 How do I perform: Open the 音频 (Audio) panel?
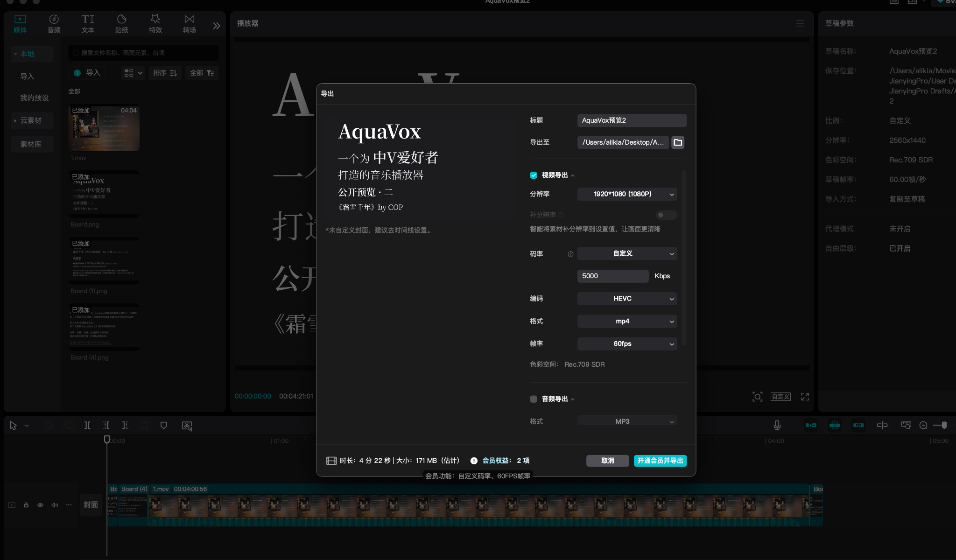click(54, 23)
